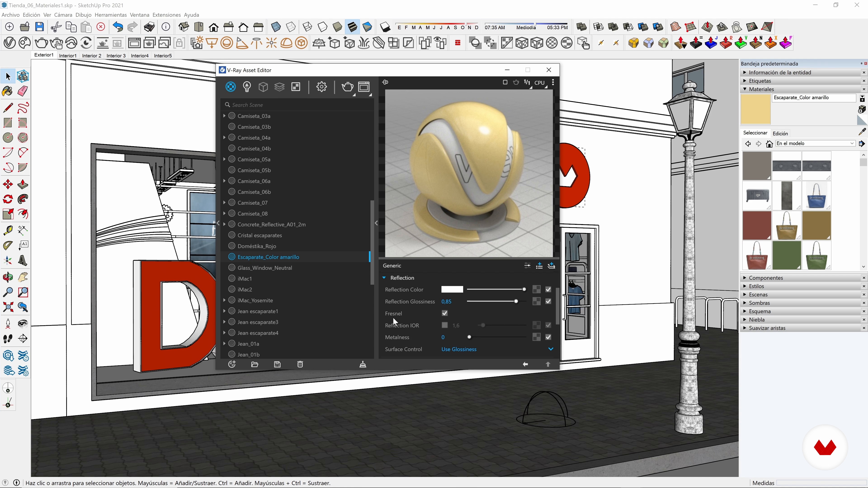
Task: Open the V-Ray Render Elements layers icon
Action: point(280,87)
